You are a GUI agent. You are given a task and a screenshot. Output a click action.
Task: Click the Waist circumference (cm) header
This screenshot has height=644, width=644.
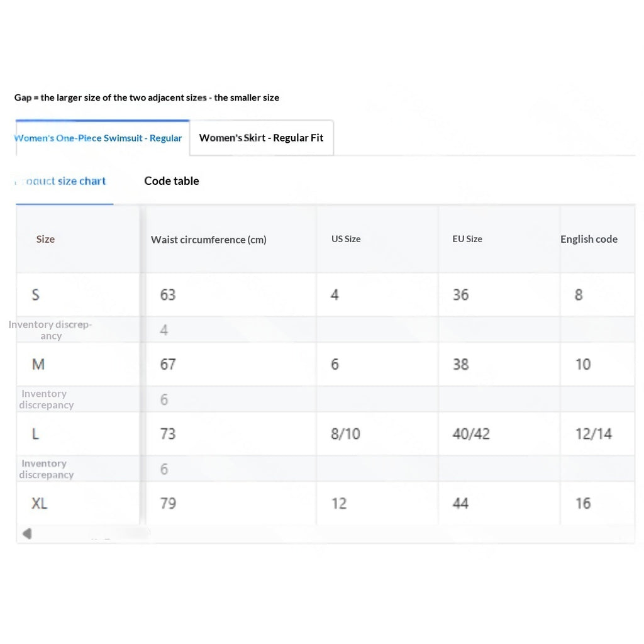[209, 240]
